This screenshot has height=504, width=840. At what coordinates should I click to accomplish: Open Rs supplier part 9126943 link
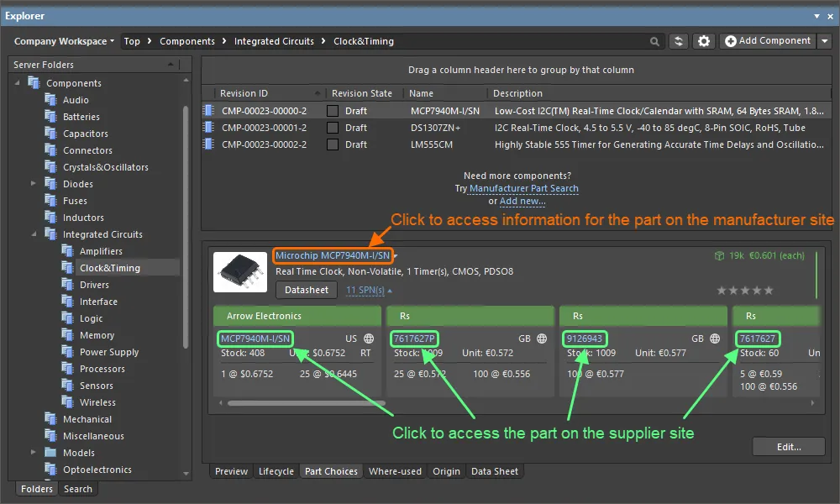[585, 339]
